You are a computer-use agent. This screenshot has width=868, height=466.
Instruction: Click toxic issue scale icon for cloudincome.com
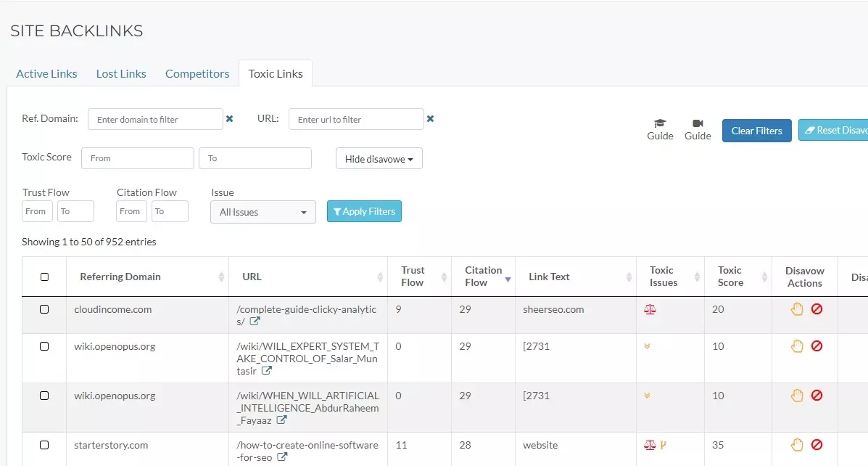point(650,309)
